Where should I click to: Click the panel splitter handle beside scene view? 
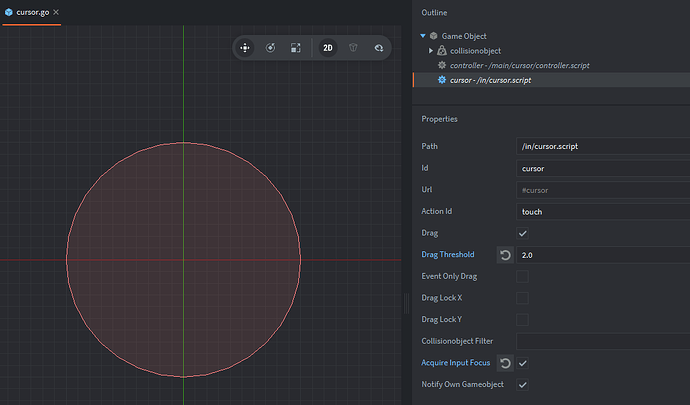click(406, 303)
